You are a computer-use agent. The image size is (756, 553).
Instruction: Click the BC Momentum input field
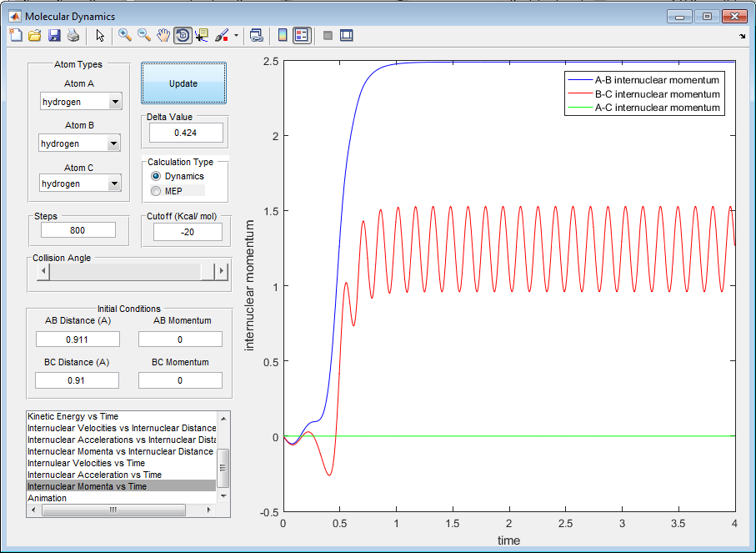[180, 380]
